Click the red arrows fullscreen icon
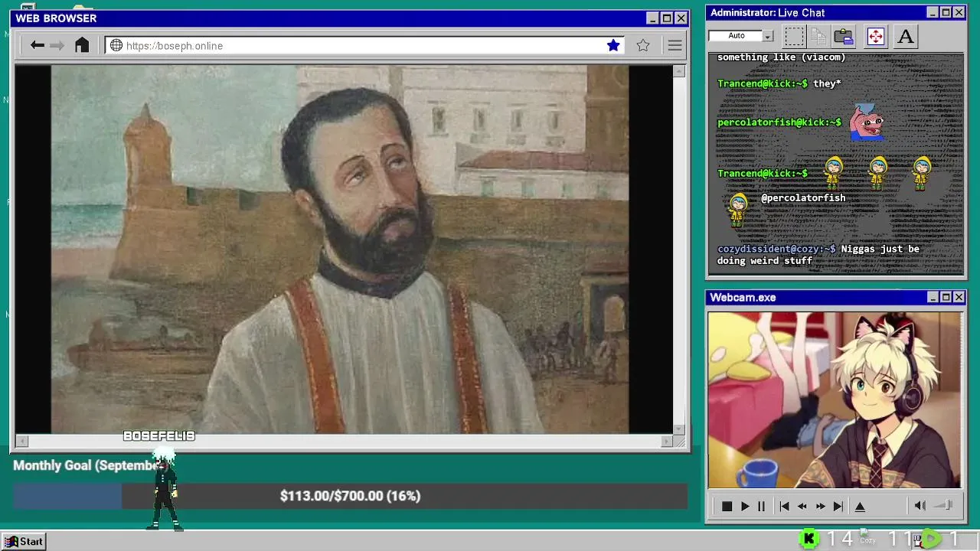The image size is (980, 551). [875, 36]
